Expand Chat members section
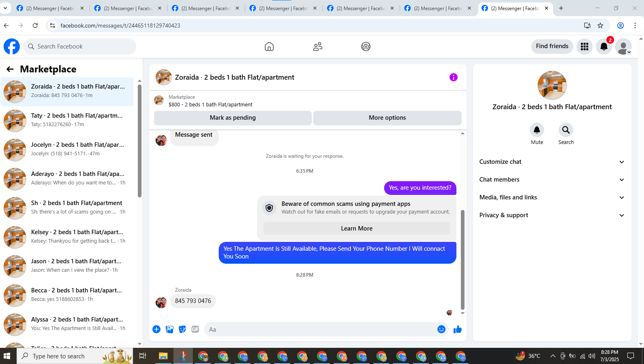The image size is (644, 364). [552, 180]
